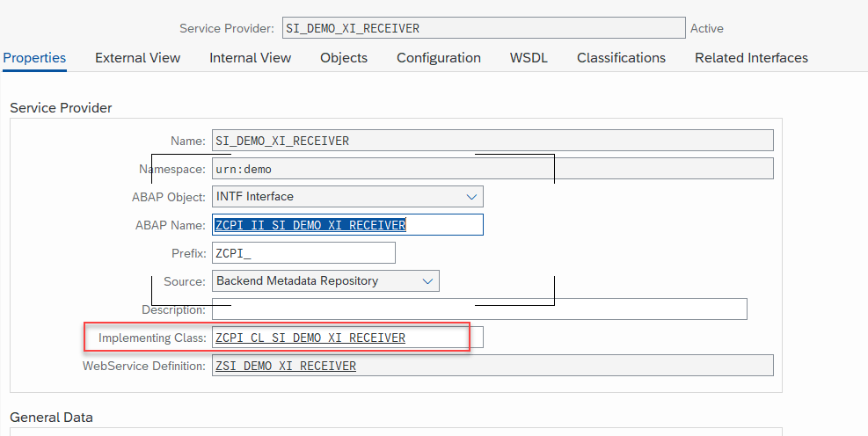Expand the ABAP Object dropdown
The width and height of the screenshot is (868, 436).
pos(471,197)
